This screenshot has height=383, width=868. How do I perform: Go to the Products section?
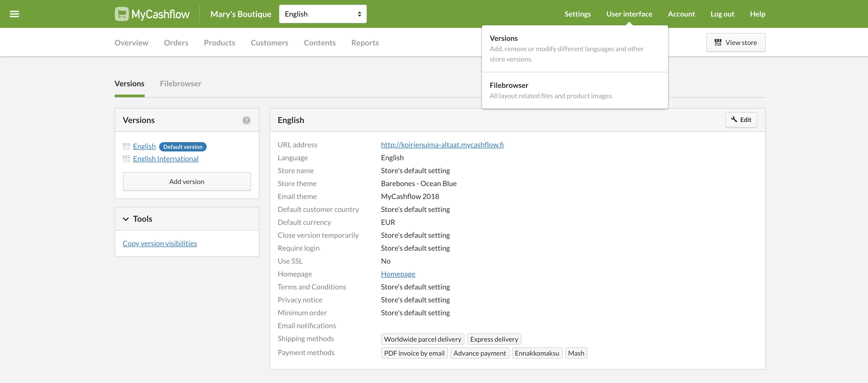tap(219, 43)
